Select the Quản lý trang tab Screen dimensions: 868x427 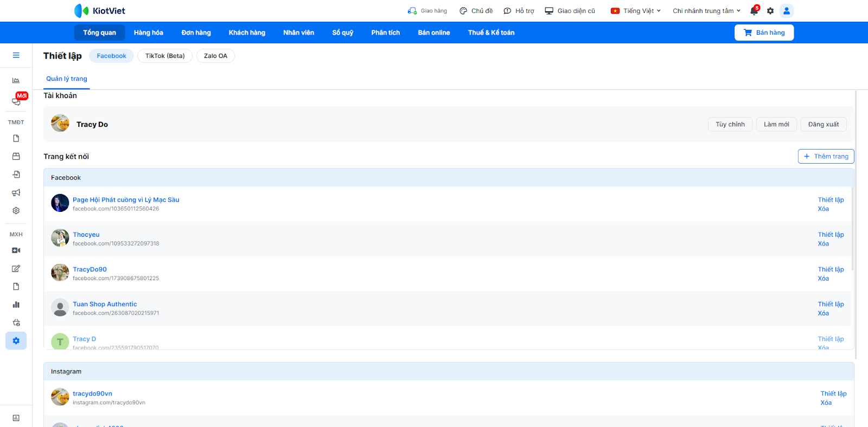(67, 79)
